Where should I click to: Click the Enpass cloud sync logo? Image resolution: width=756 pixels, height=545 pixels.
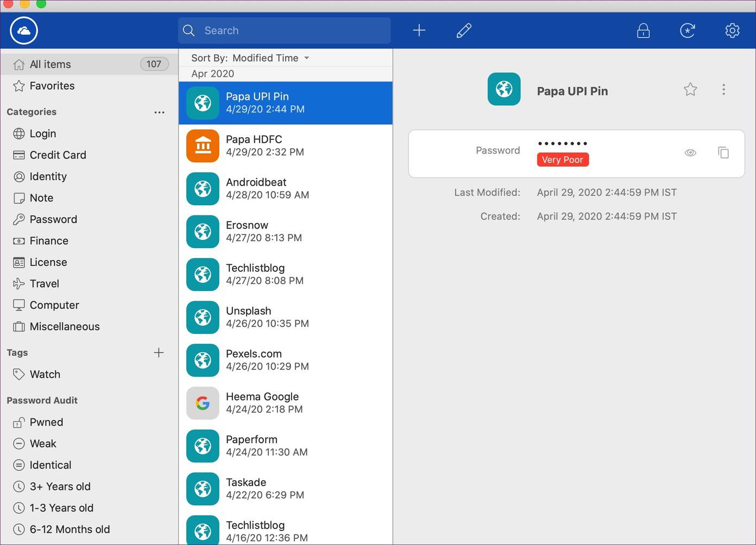click(x=24, y=30)
